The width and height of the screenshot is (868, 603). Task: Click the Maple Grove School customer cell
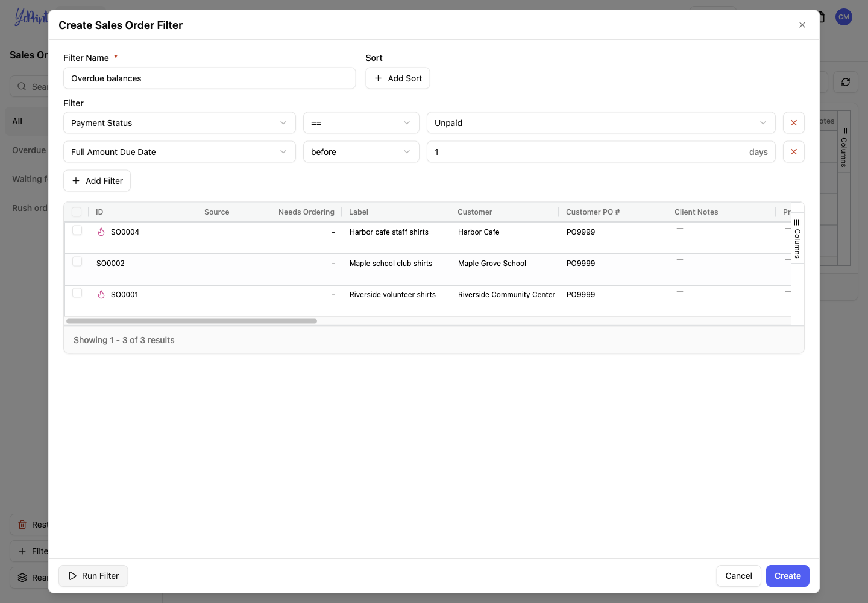click(492, 264)
